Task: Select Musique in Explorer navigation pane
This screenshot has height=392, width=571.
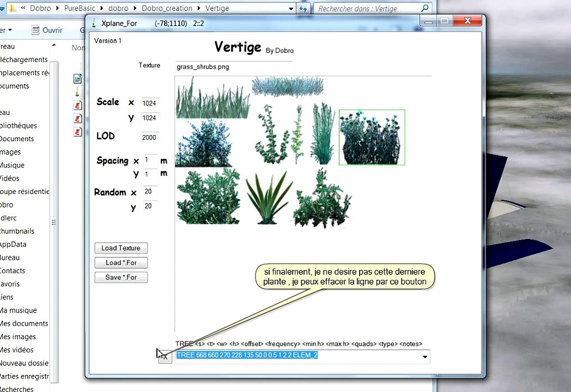Action: pos(13,166)
